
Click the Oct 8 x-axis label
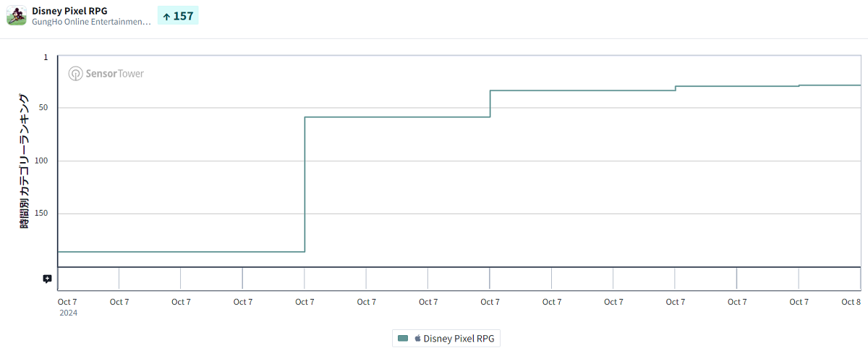[851, 302]
